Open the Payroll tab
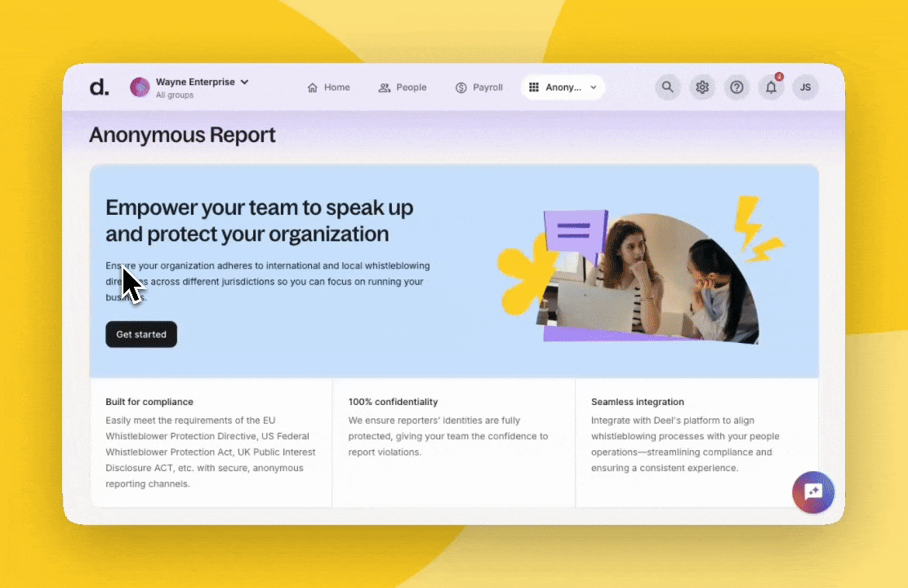Viewport: 908px width, 588px height. coord(479,87)
